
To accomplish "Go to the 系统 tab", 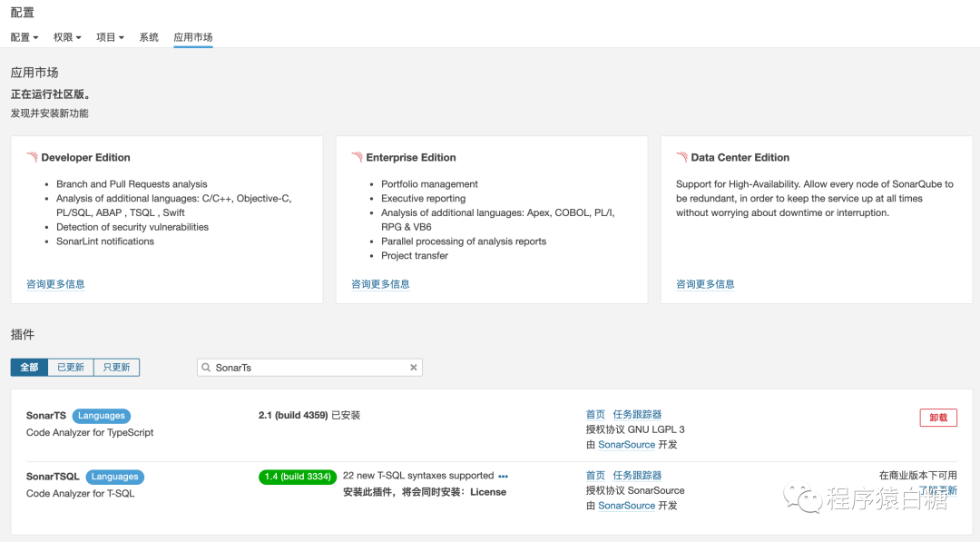I will pos(149,37).
